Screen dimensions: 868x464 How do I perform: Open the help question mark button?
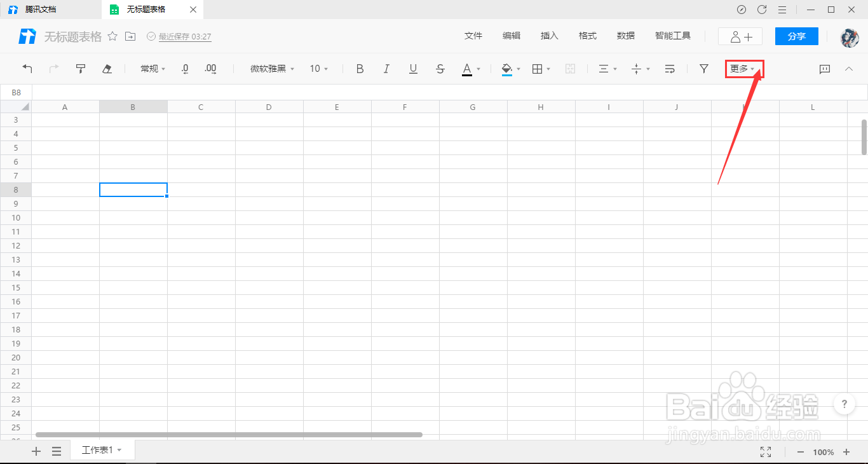click(844, 404)
